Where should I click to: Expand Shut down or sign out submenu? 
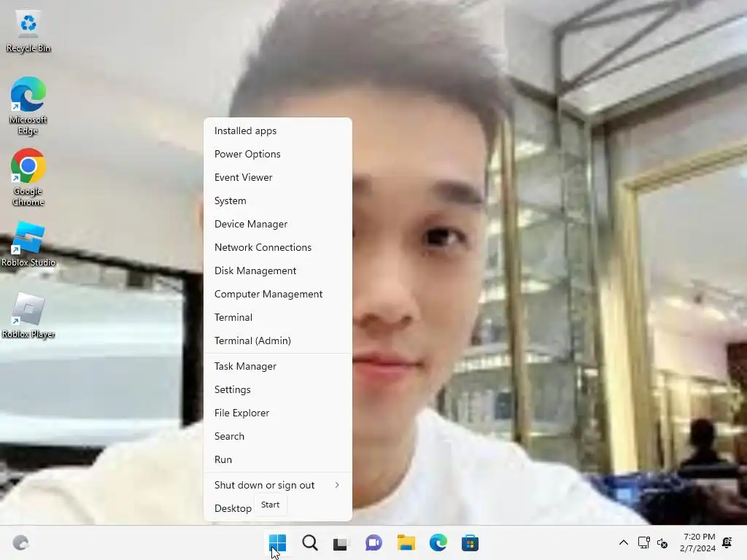(278, 485)
